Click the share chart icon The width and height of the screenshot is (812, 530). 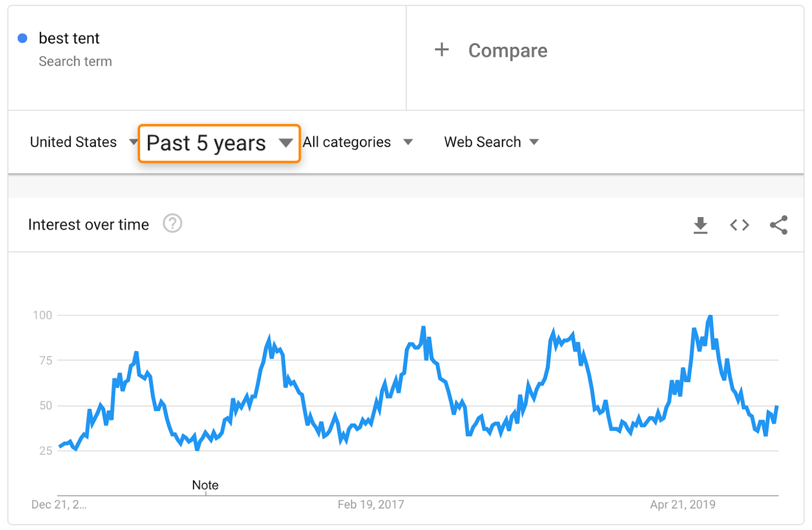tap(779, 225)
